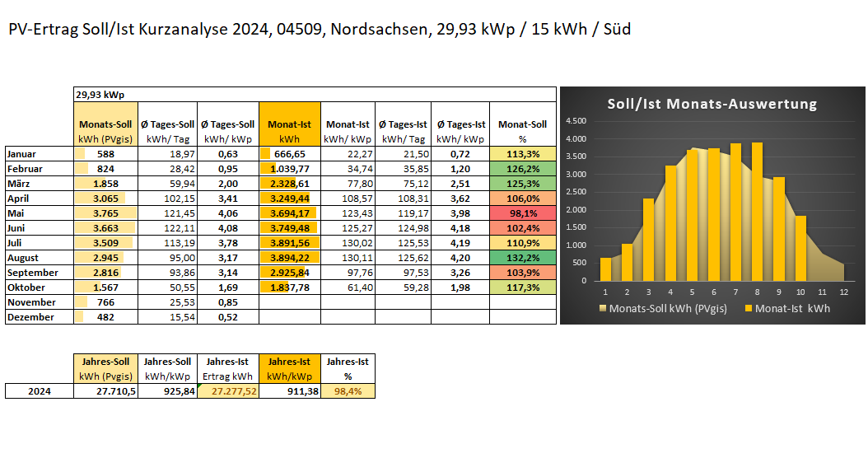Image resolution: width=868 pixels, height=458 pixels.
Task: Click the green 132,2% cell for August
Action: point(523,258)
